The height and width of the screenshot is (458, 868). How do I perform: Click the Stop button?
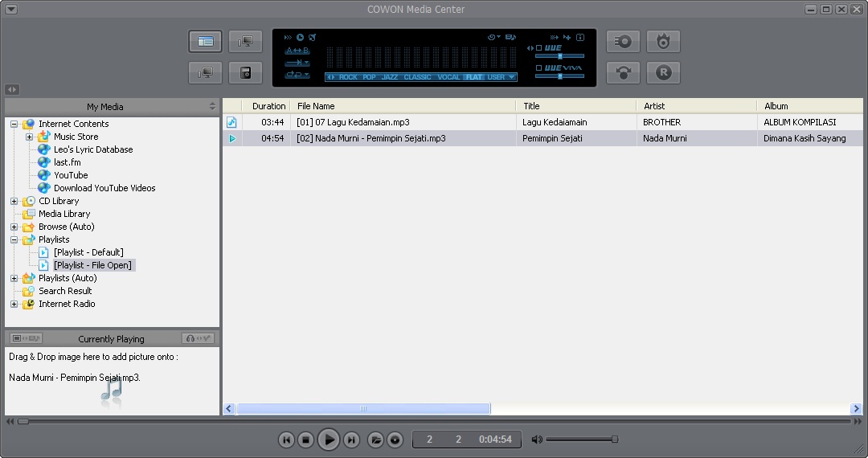pyautogui.click(x=305, y=440)
